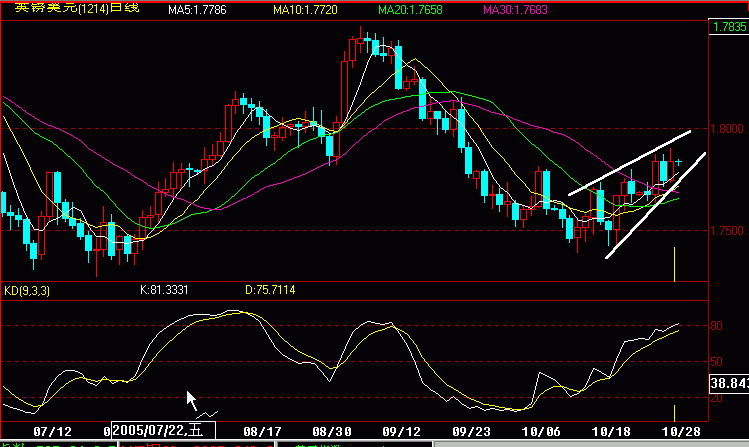Click the 10/18 date label

click(611, 432)
